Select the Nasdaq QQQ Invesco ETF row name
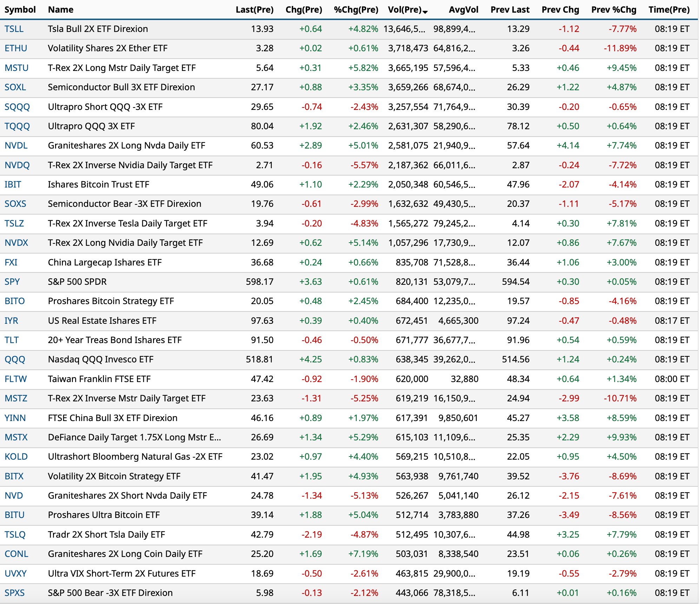 [101, 359]
